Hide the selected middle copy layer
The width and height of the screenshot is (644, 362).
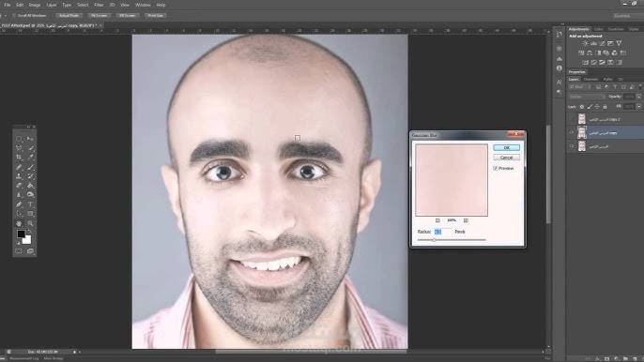572,132
